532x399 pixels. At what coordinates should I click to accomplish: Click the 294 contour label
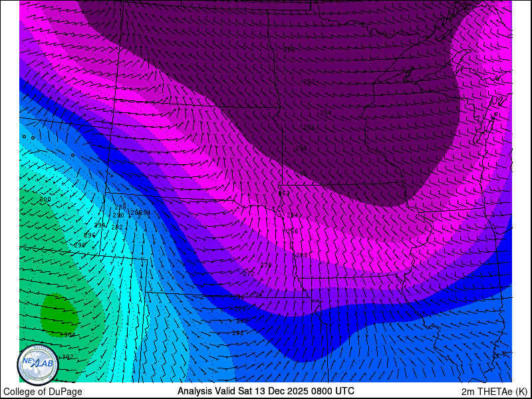pyautogui.click(x=100, y=225)
